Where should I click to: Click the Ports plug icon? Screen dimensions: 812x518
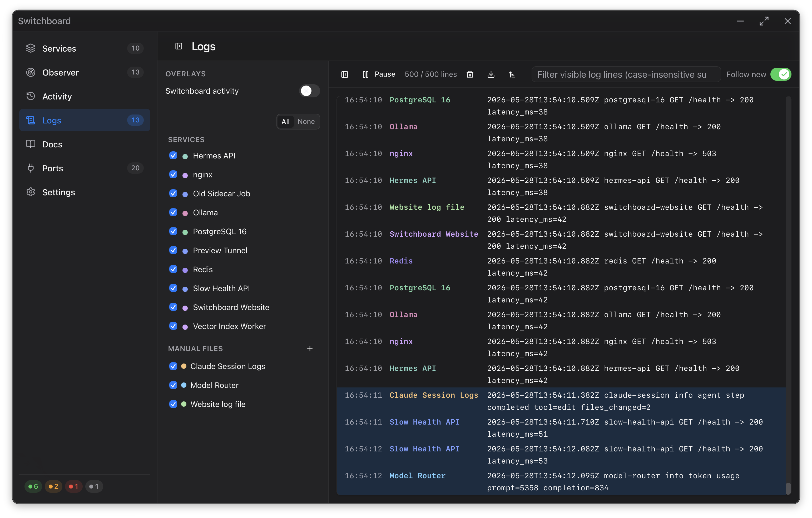[x=31, y=168]
